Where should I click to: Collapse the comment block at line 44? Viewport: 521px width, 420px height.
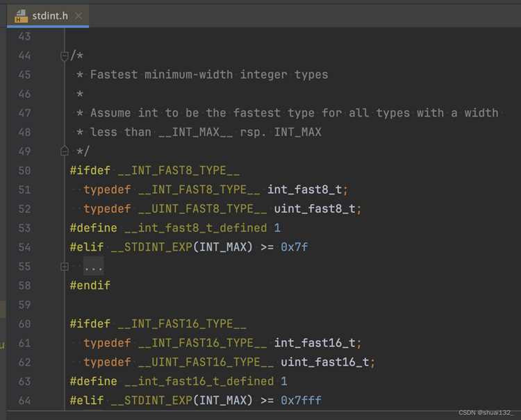point(65,56)
